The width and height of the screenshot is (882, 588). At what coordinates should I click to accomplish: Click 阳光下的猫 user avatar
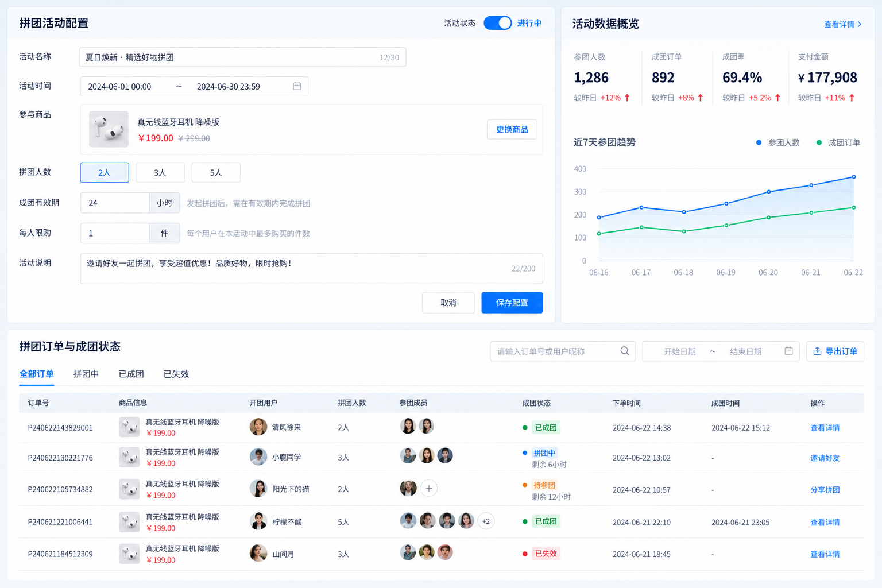258,489
